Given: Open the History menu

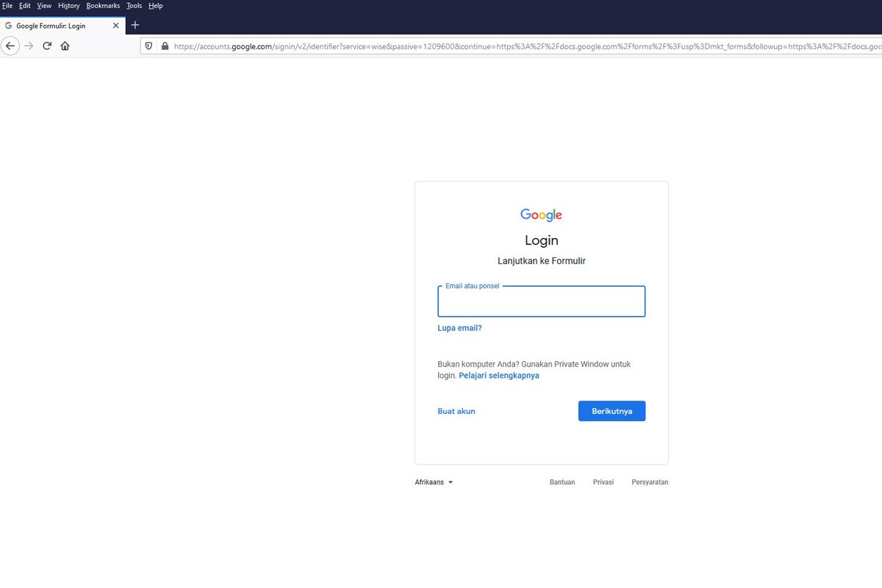Looking at the screenshot, I should pos(68,6).
